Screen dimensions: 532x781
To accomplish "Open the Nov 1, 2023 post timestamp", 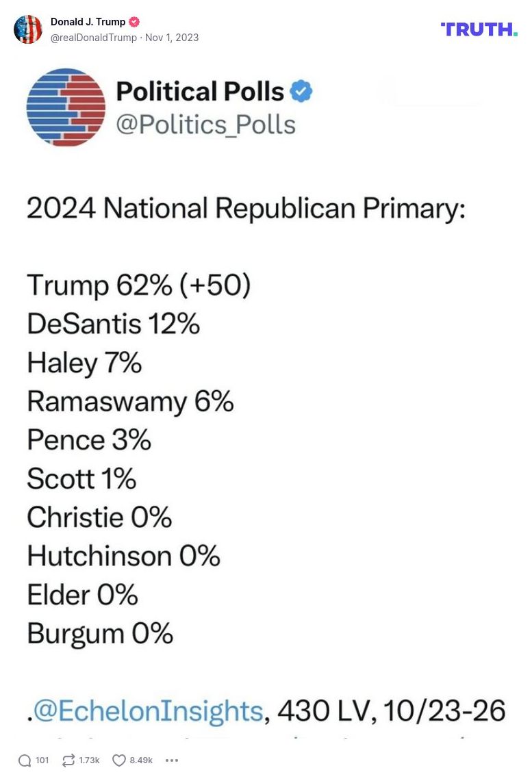I will click(x=172, y=38).
